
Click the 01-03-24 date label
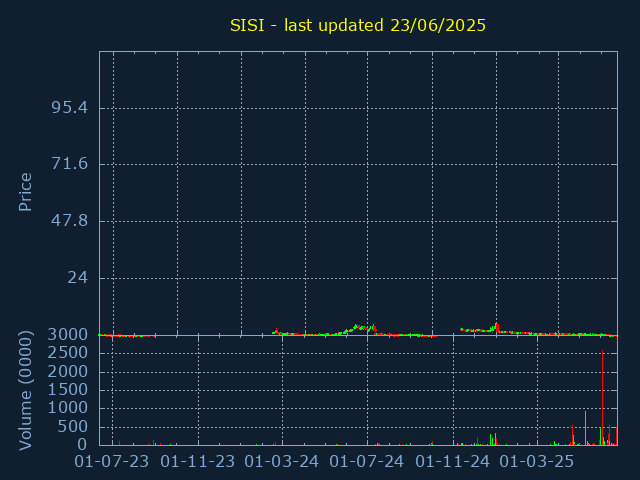282,462
